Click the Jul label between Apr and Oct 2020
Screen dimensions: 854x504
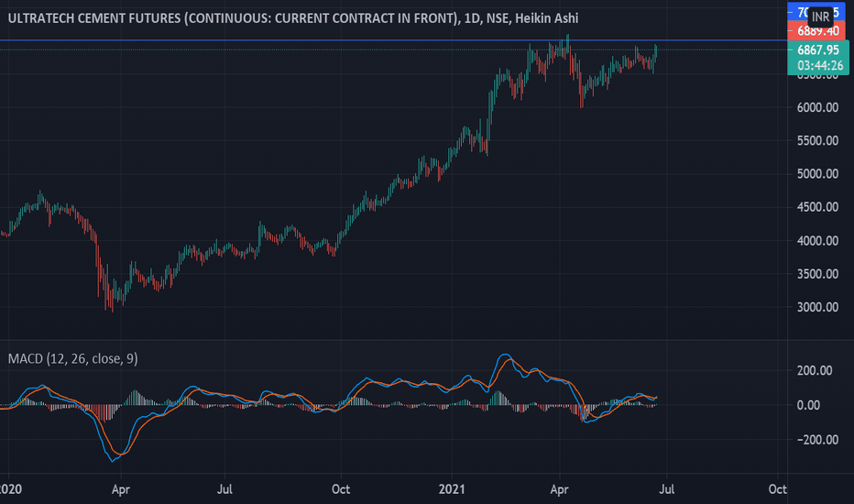(x=224, y=489)
